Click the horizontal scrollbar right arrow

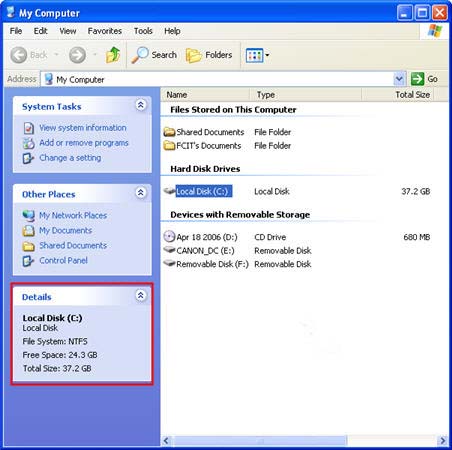pyautogui.click(x=442, y=440)
